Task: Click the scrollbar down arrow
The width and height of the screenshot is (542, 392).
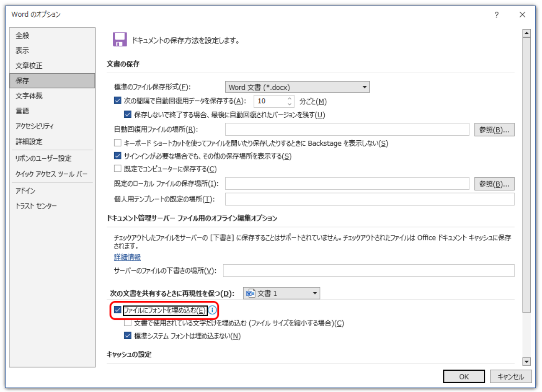Action: [x=527, y=362]
